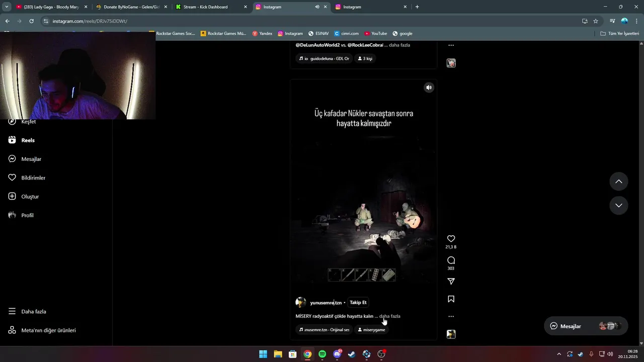
Task: Go back to the previous page
Action: pos(7,21)
